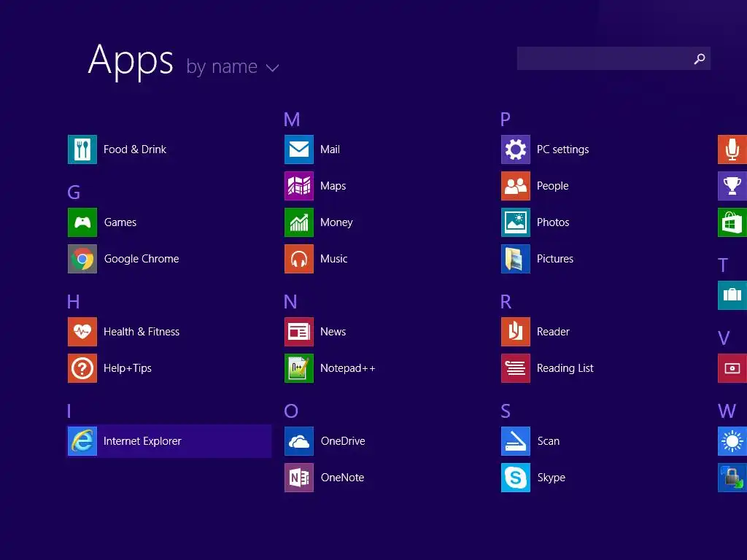Open the Reading List icon
Screen dimensions: 747x560
[x=516, y=368]
